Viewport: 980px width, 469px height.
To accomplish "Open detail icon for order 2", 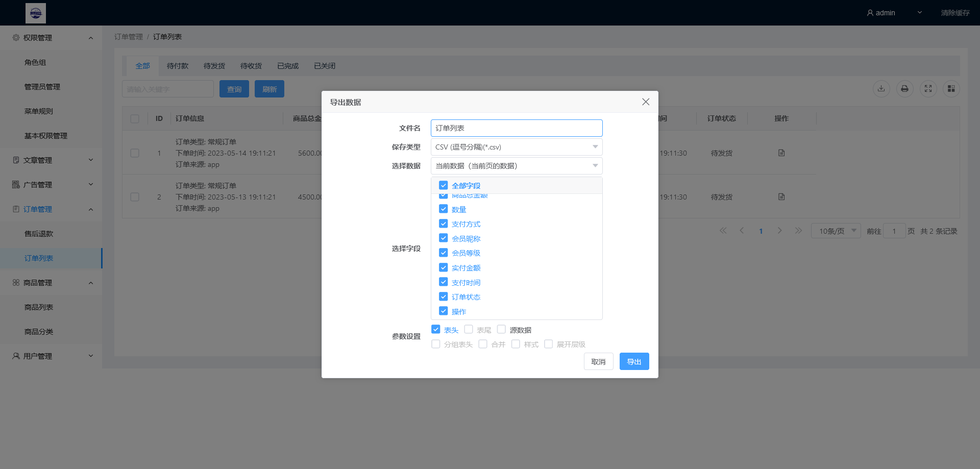I will (781, 197).
